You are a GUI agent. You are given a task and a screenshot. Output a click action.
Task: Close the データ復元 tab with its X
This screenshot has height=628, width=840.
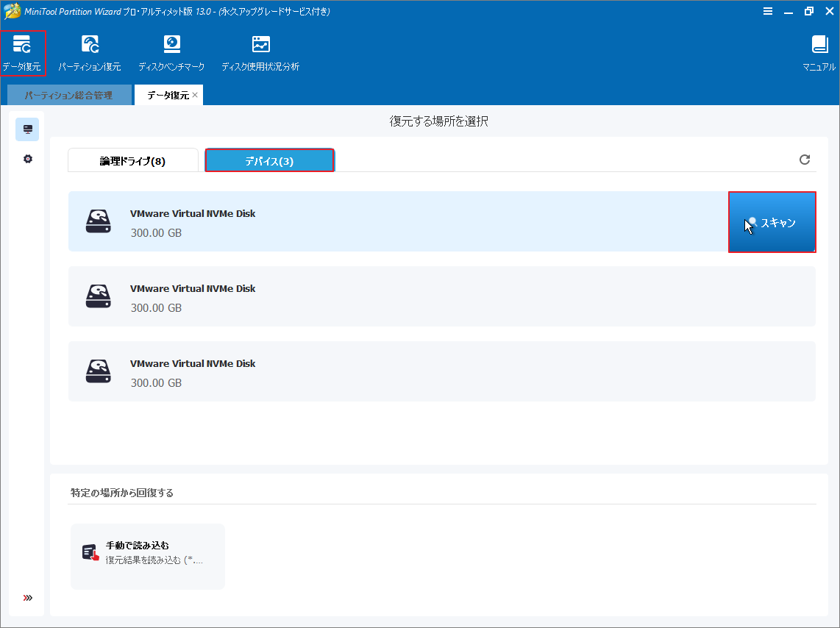(194, 94)
